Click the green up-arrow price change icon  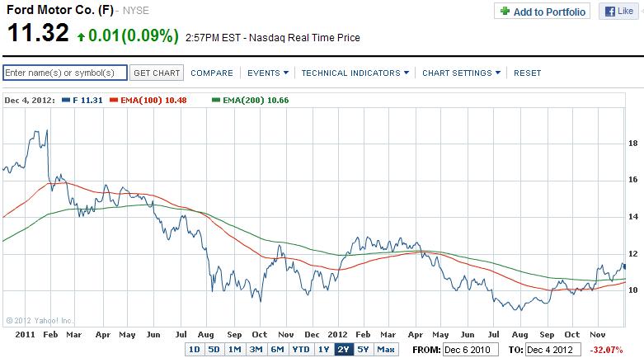[81, 37]
